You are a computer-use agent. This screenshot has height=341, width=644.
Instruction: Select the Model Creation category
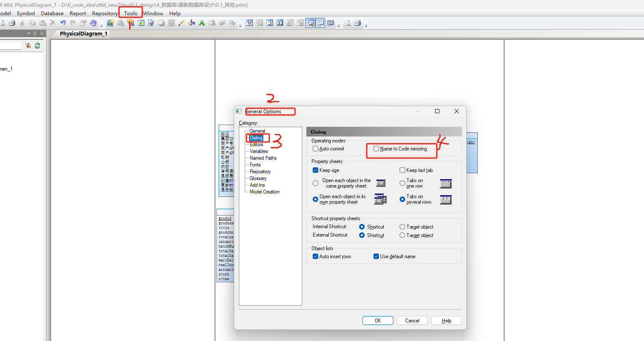[x=264, y=191]
